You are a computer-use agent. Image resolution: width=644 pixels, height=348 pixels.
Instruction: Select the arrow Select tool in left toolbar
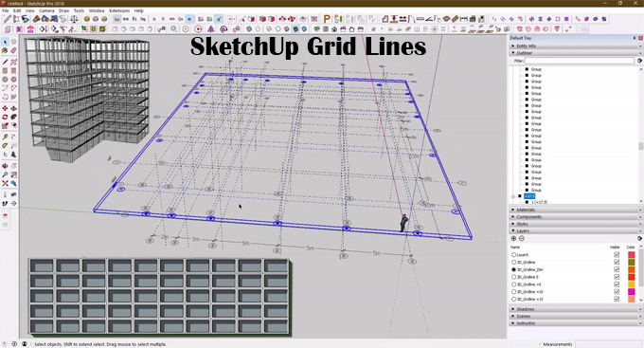(5, 42)
